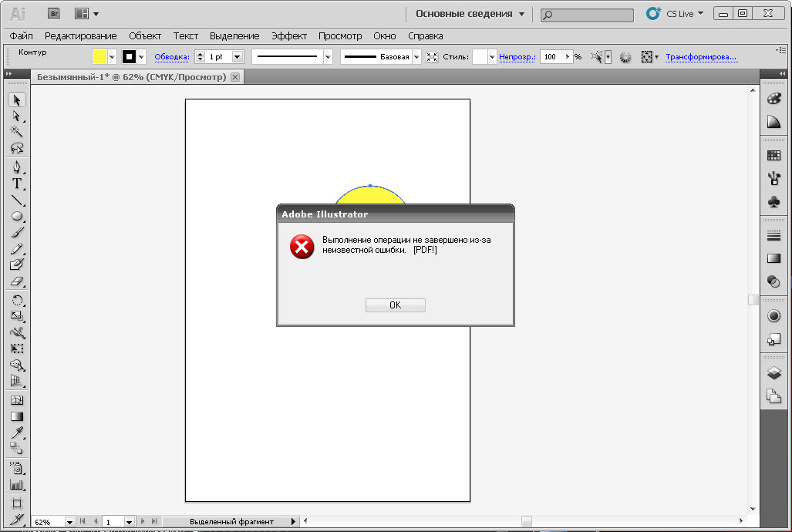Click the vertical scrollbar down arrow

coord(753,509)
